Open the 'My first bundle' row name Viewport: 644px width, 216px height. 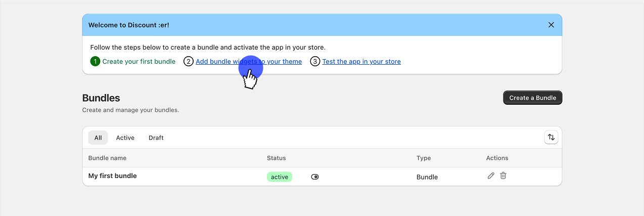point(112,176)
